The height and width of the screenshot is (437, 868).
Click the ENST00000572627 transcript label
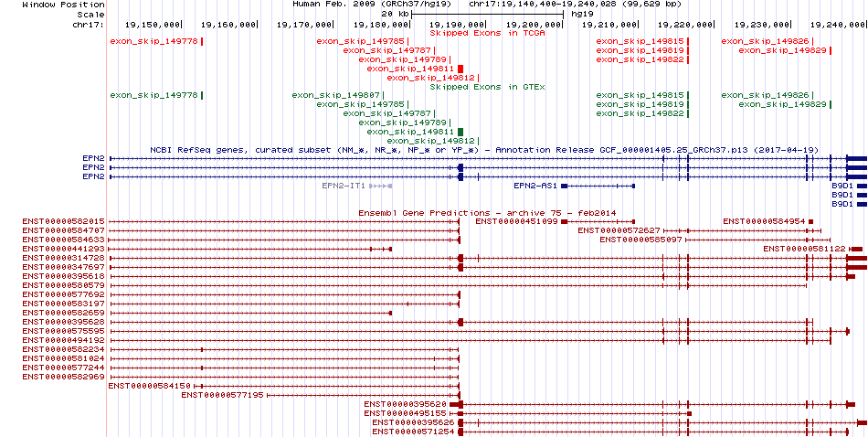coord(619,230)
